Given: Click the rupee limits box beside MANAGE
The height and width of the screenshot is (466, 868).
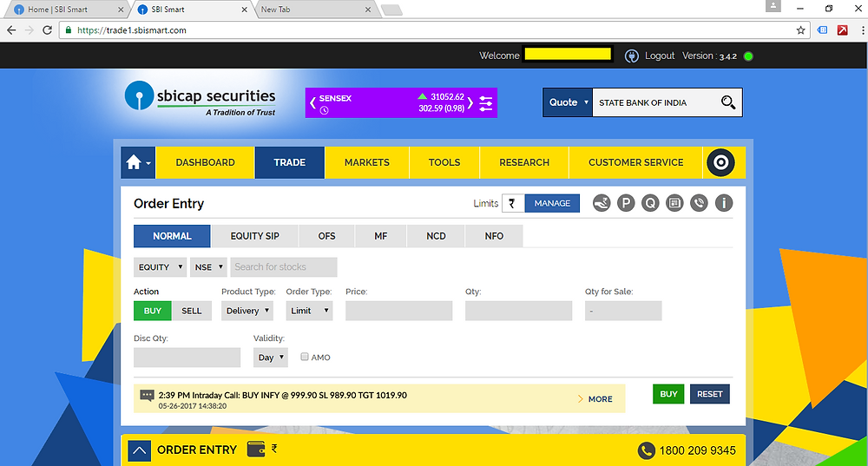Looking at the screenshot, I should click(x=513, y=203).
